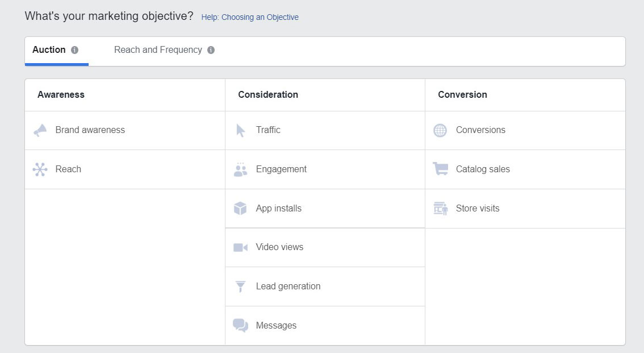Open the info icon next to Auction
The height and width of the screenshot is (353, 644).
click(x=74, y=50)
